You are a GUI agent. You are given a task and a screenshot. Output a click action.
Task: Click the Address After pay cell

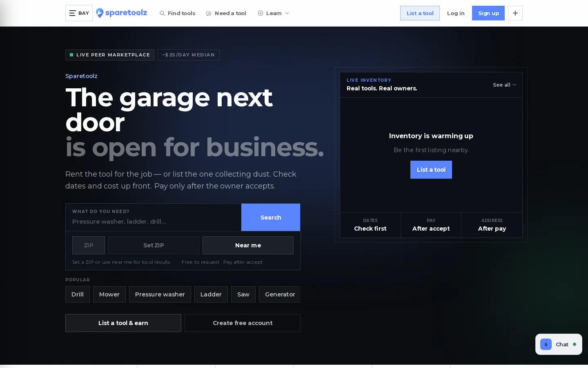coord(492,225)
